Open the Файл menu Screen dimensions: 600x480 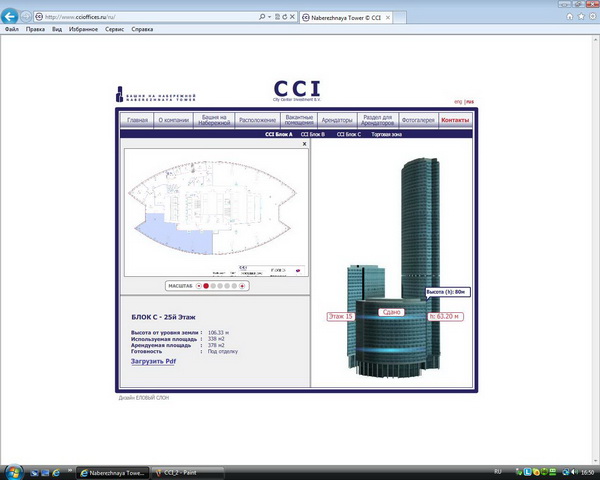(x=12, y=29)
